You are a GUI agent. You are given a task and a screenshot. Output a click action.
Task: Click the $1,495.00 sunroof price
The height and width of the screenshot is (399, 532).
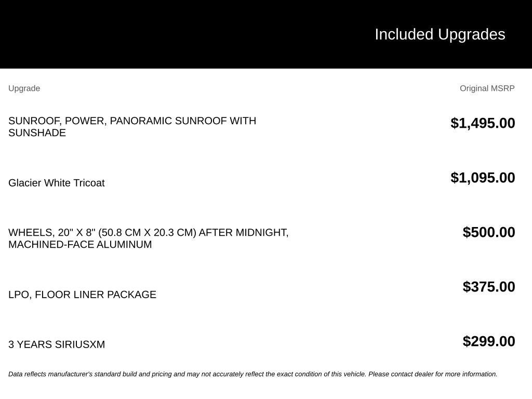(483, 123)
